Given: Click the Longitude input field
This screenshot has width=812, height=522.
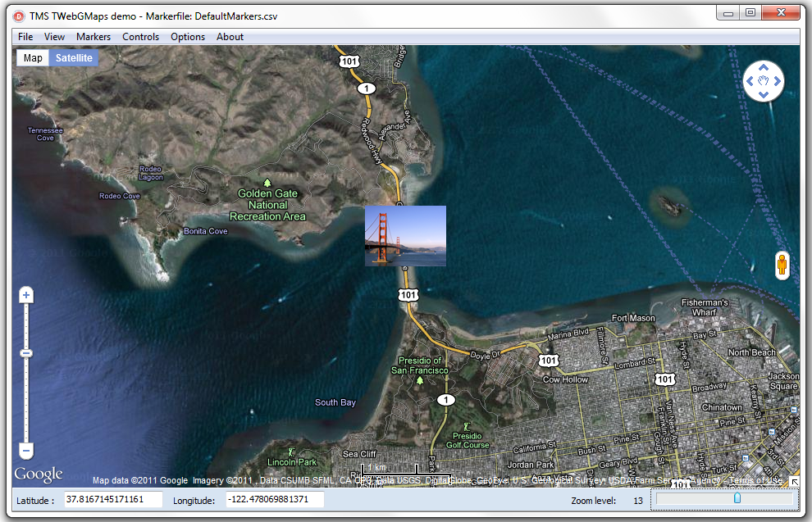Looking at the screenshot, I should (275, 499).
